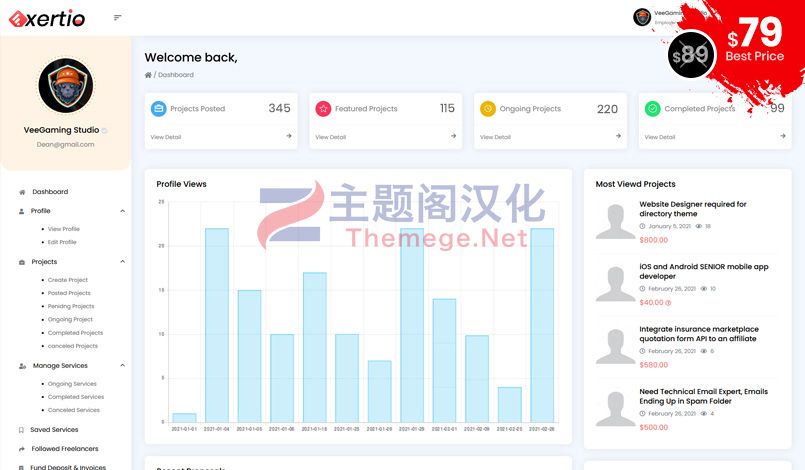This screenshot has width=805, height=470.
Task: Click the verified badge beside VeeGaming Studio
Action: [x=104, y=130]
